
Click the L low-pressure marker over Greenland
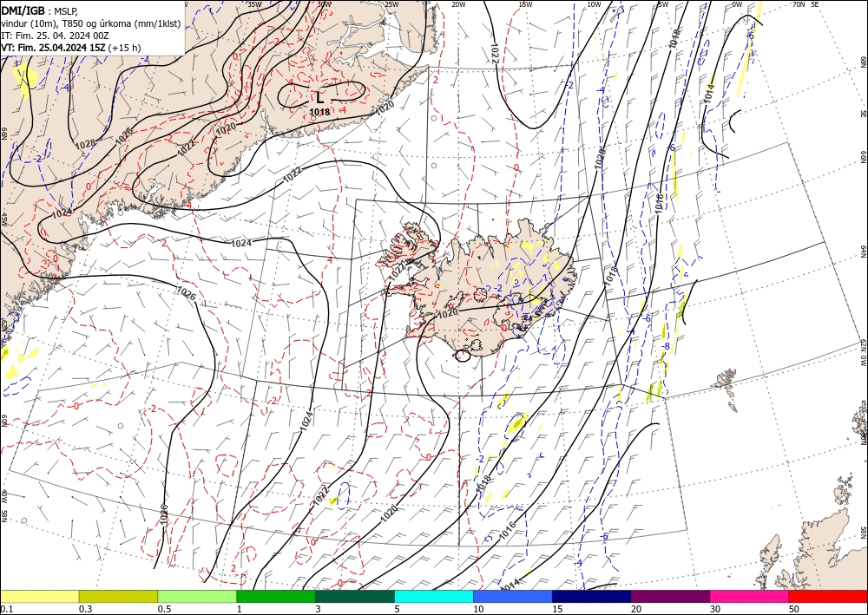pos(320,99)
